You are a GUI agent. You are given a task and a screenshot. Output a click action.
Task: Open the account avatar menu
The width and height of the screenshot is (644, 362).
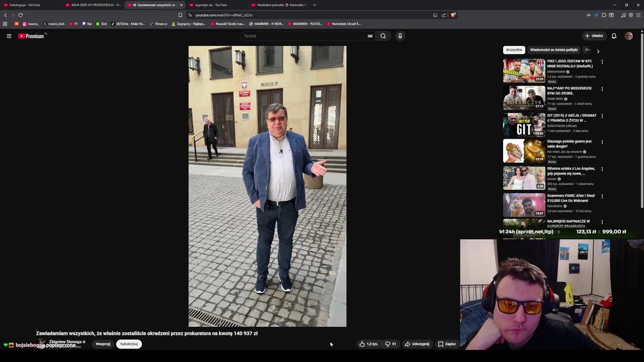point(628,36)
